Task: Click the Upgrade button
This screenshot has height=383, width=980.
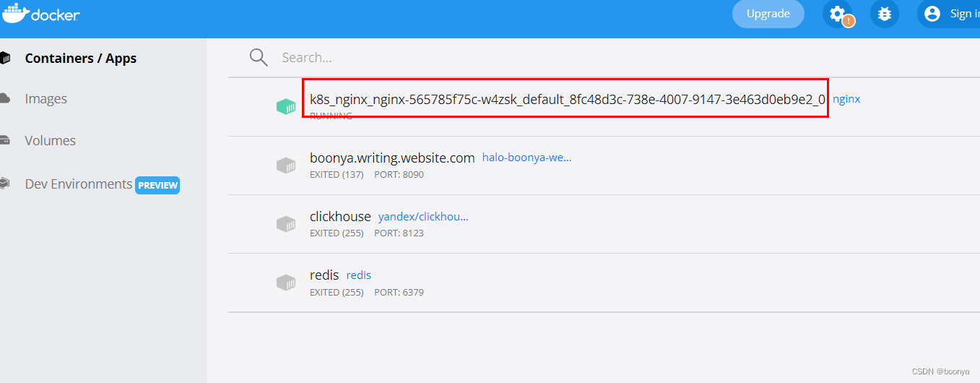Action: tap(768, 14)
